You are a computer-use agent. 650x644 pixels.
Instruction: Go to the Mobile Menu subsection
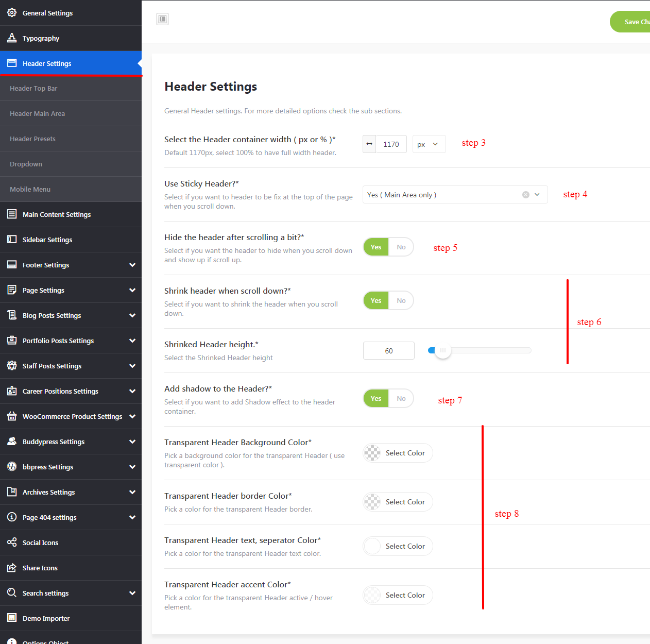[x=30, y=189]
